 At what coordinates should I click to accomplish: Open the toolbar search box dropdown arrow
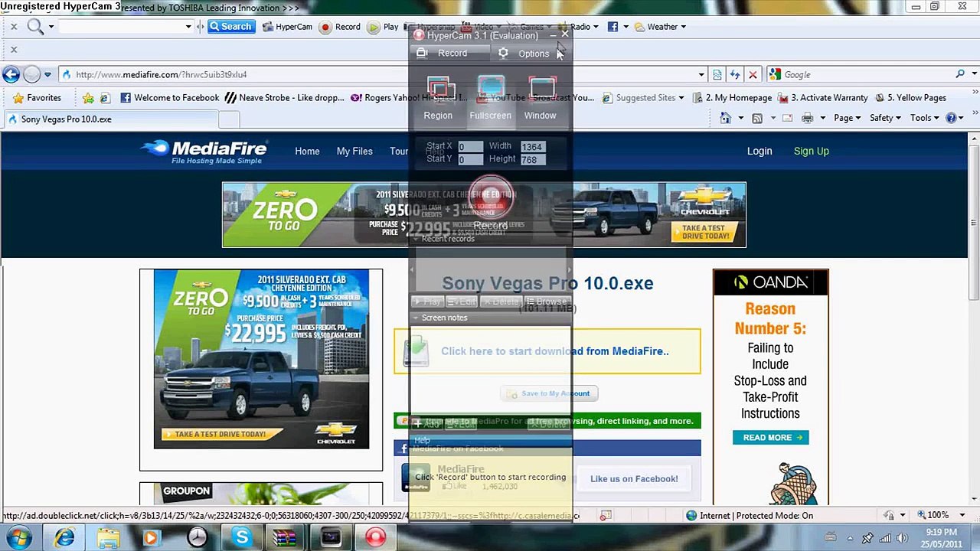pyautogui.click(x=188, y=27)
